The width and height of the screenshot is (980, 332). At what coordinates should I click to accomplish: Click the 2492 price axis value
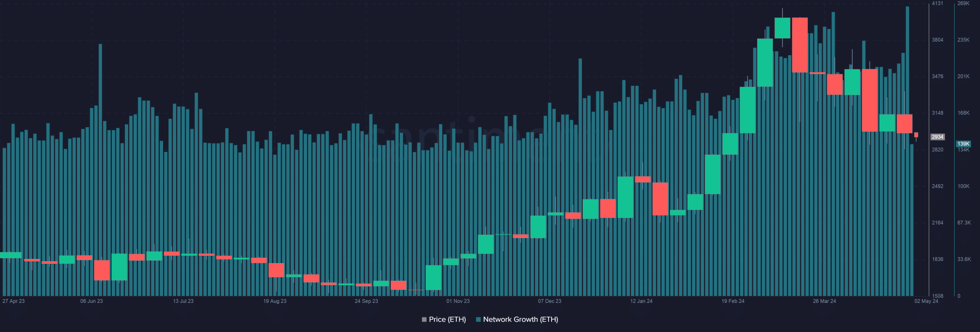pos(938,186)
